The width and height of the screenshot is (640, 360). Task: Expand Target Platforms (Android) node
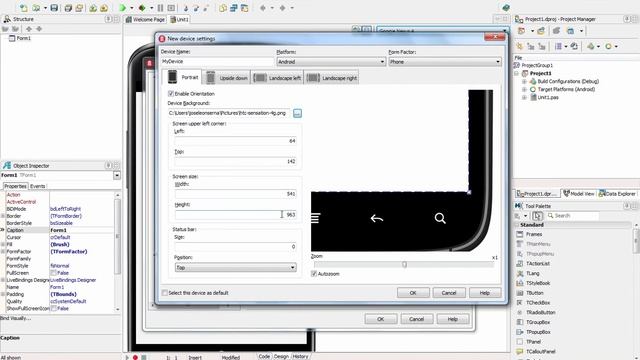[x=524, y=89]
